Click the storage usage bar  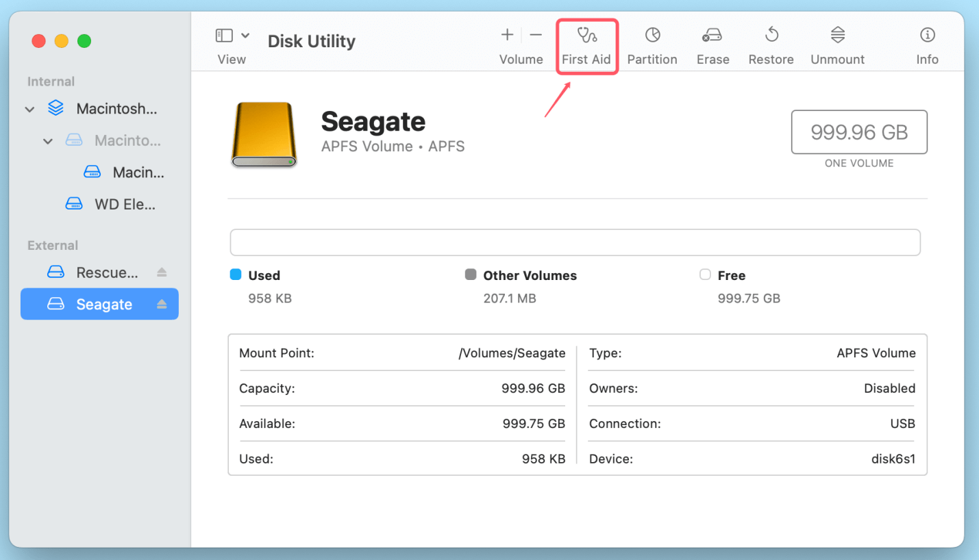[x=575, y=242]
